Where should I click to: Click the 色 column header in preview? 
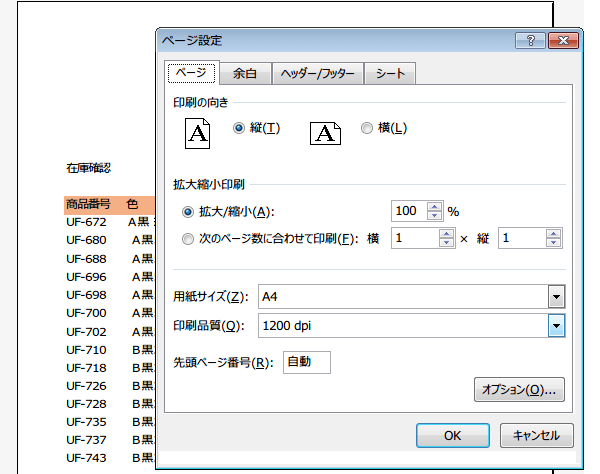click(x=132, y=204)
